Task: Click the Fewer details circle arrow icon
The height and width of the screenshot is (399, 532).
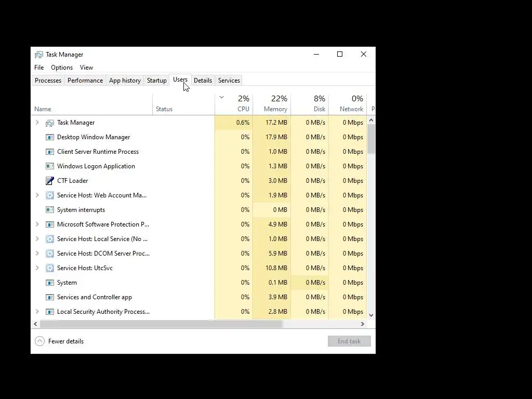Action: 39,341
